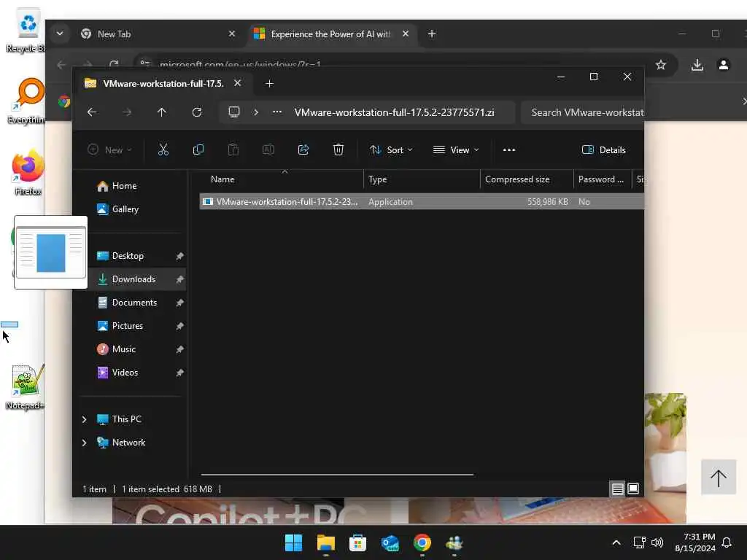
Task: Open a new Chrome tab with plus button
Action: tap(432, 34)
